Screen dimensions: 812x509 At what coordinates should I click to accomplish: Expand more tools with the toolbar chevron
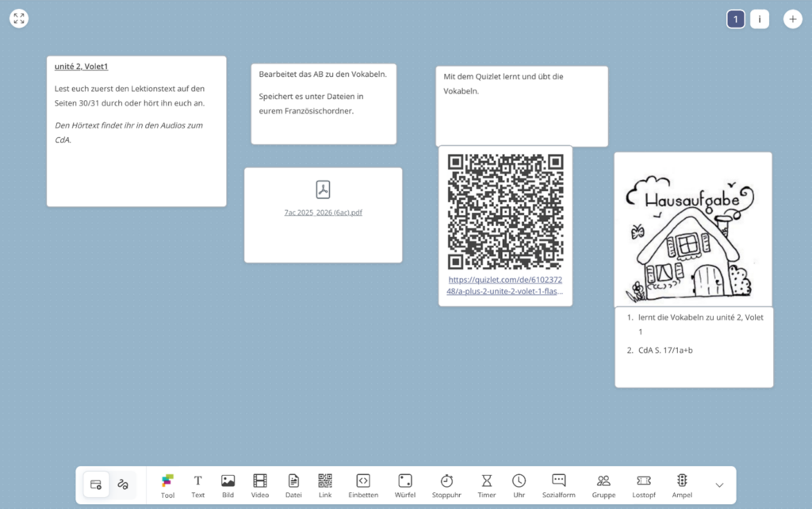[x=719, y=485]
